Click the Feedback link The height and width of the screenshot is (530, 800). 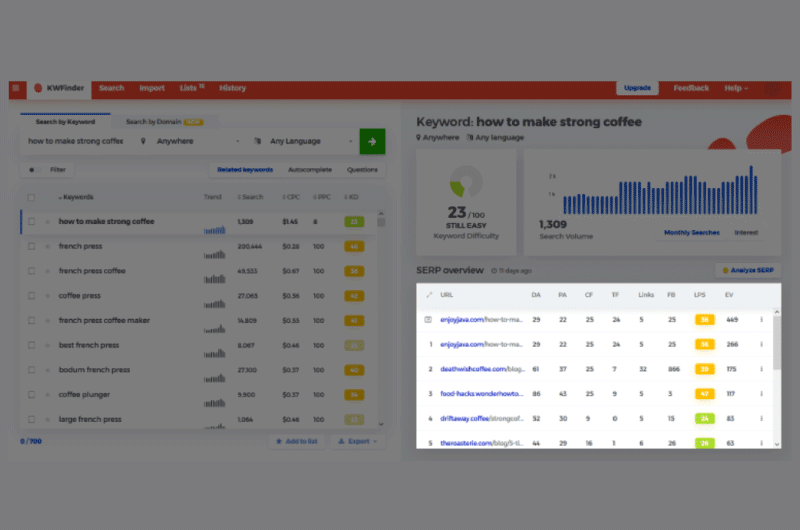[691, 88]
